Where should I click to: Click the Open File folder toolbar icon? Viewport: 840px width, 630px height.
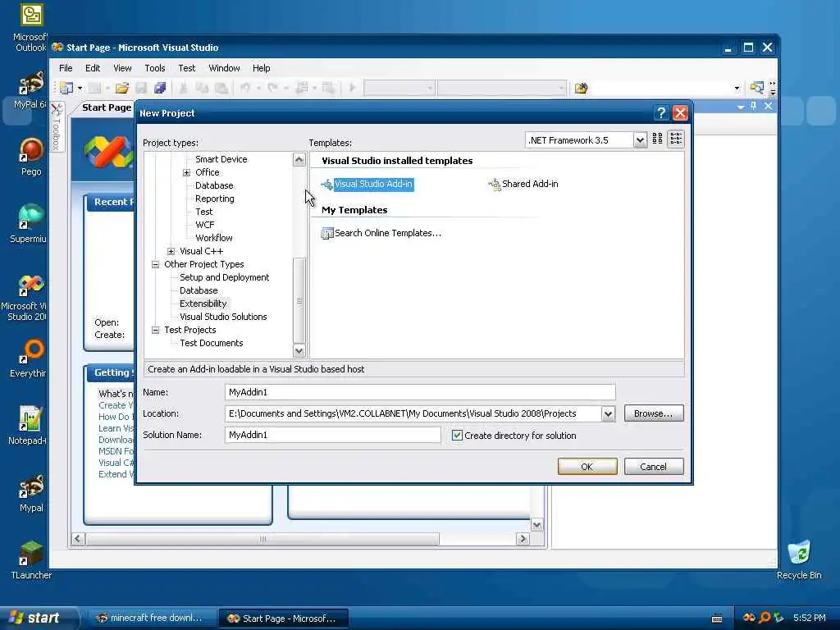(122, 87)
